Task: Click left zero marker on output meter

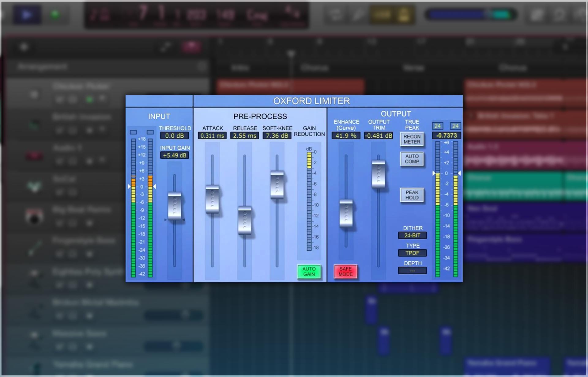Action: click(434, 173)
